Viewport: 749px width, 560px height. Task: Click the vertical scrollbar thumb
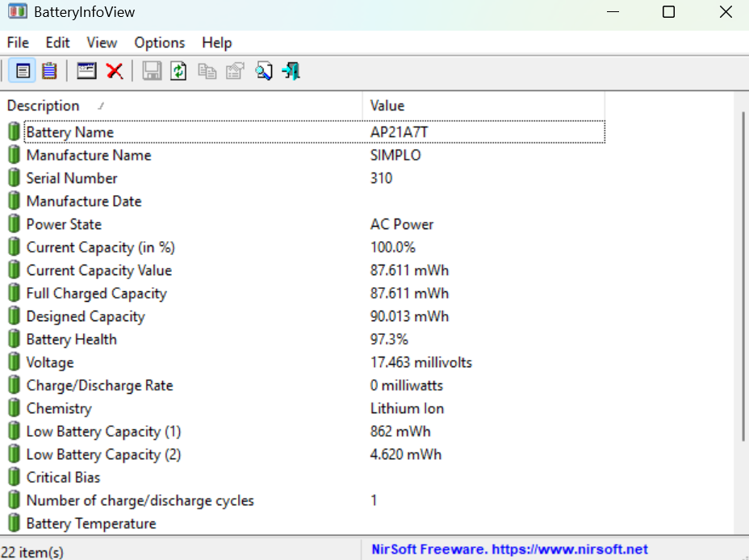[743, 277]
